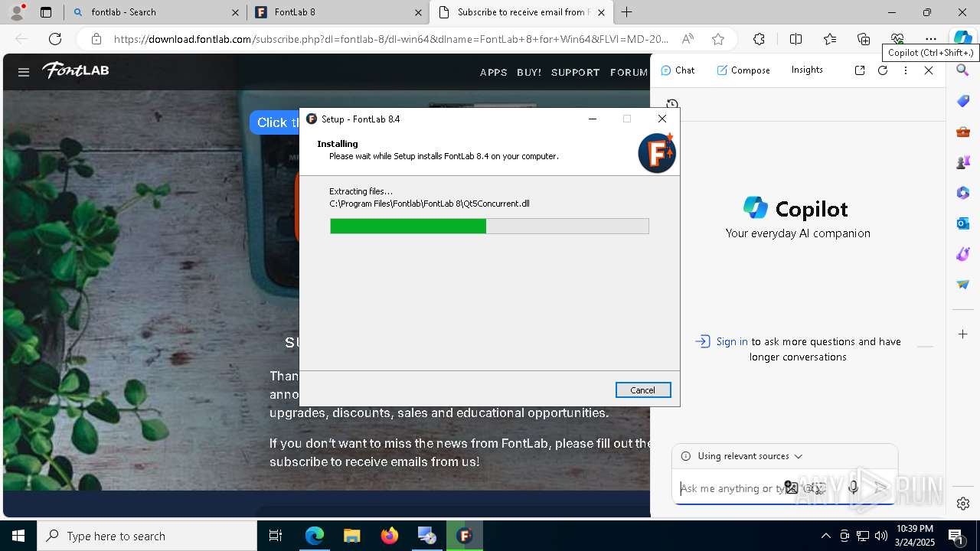
Task: Click the Windows taskbar search box
Action: [x=147, y=536]
